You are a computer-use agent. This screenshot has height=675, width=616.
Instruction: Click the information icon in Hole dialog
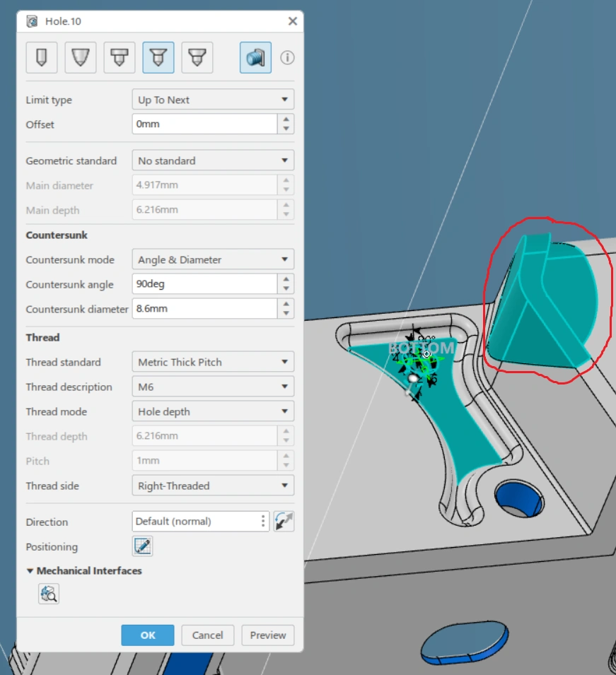pos(287,57)
